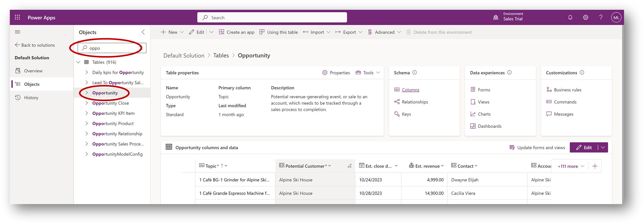Viewport: 644px width, 224px height.
Task: Collapse the Tables (916) node
Action: click(x=79, y=62)
